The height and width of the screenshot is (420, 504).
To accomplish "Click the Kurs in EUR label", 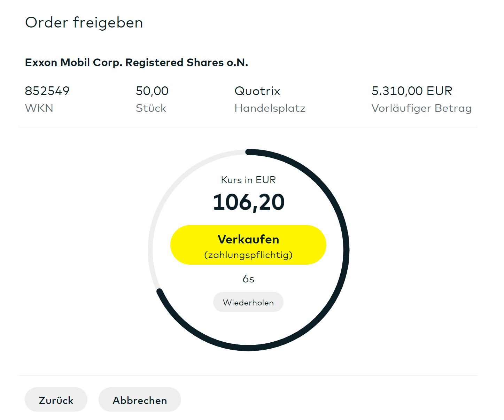I will 248,180.
